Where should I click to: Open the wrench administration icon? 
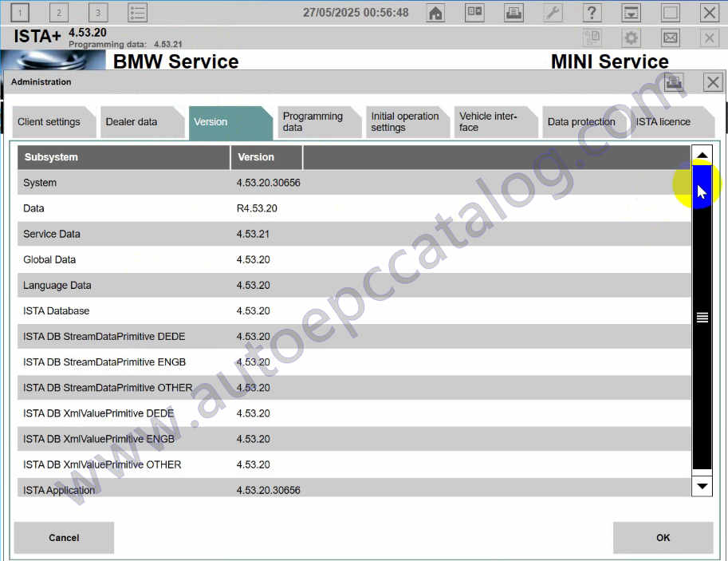coord(553,13)
